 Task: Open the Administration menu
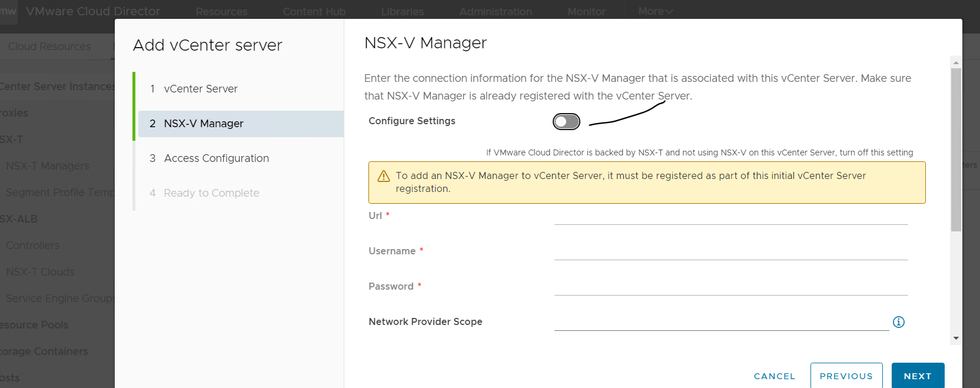[496, 12]
